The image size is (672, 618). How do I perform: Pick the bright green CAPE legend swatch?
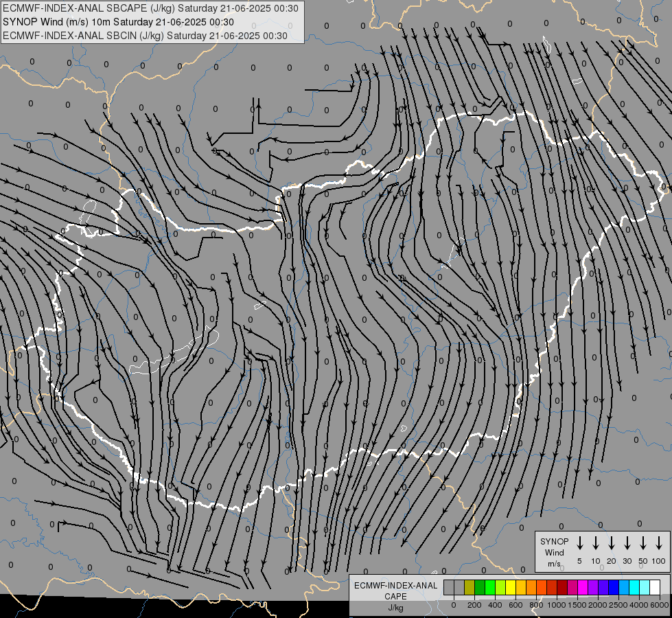(490, 587)
